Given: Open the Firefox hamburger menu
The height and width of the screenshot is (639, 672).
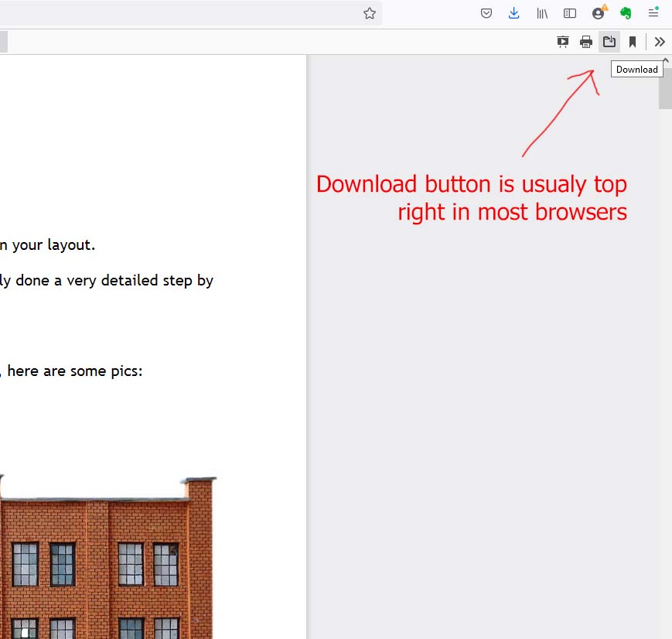Looking at the screenshot, I should point(653,13).
